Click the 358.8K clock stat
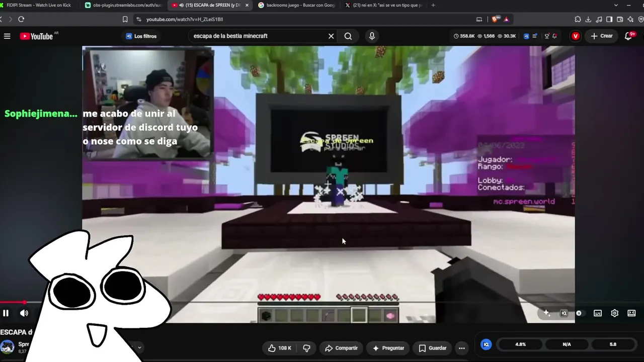The height and width of the screenshot is (362, 644). point(464,36)
